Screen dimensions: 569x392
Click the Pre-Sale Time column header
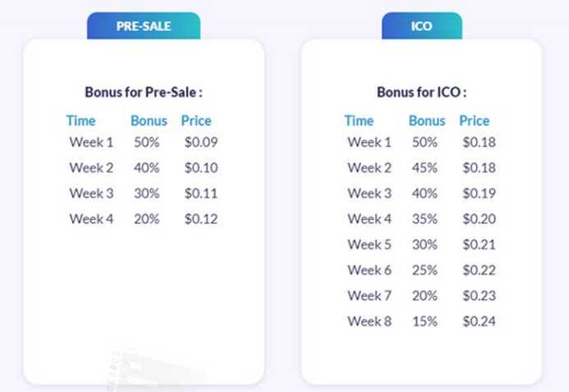pyautogui.click(x=80, y=121)
